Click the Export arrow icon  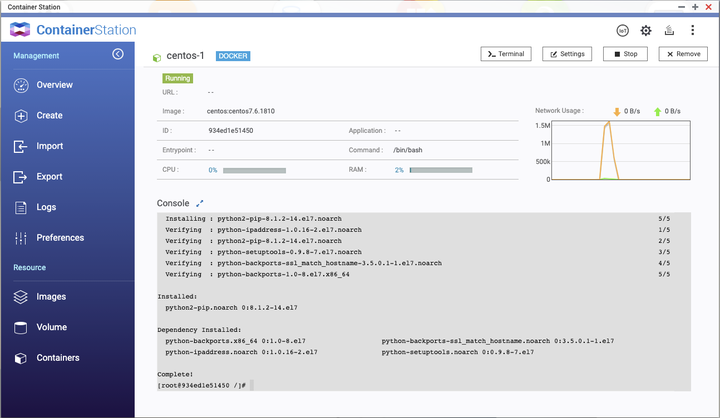point(20,177)
